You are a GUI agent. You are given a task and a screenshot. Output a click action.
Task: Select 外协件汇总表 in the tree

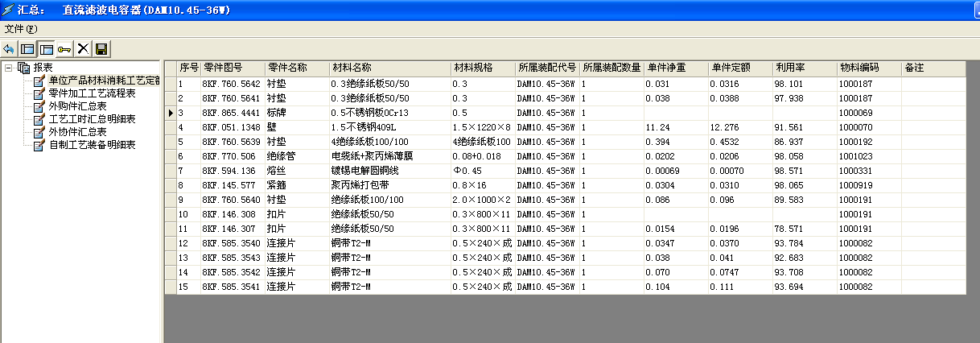[x=77, y=132]
